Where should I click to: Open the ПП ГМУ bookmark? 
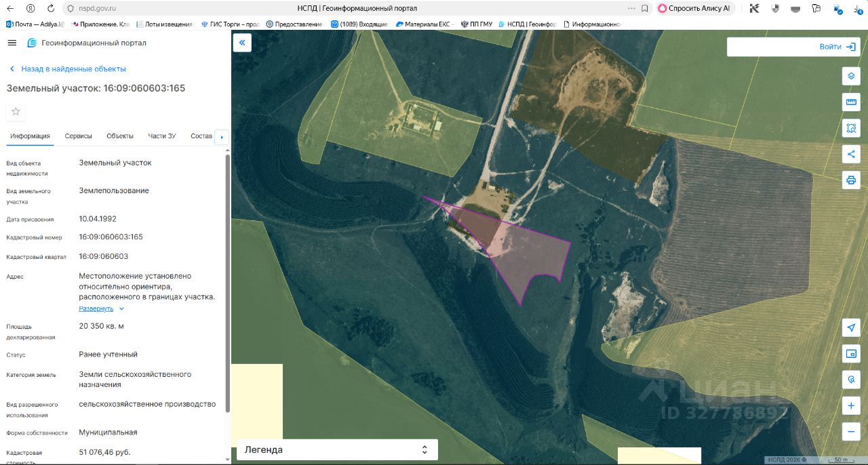(x=476, y=24)
